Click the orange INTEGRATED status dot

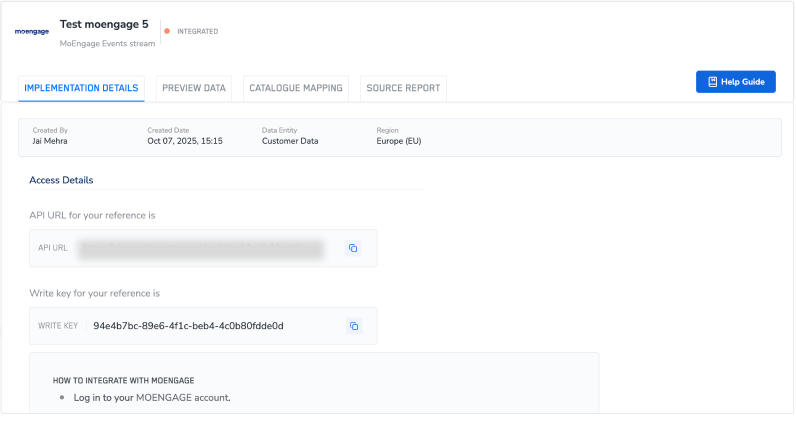coord(167,31)
